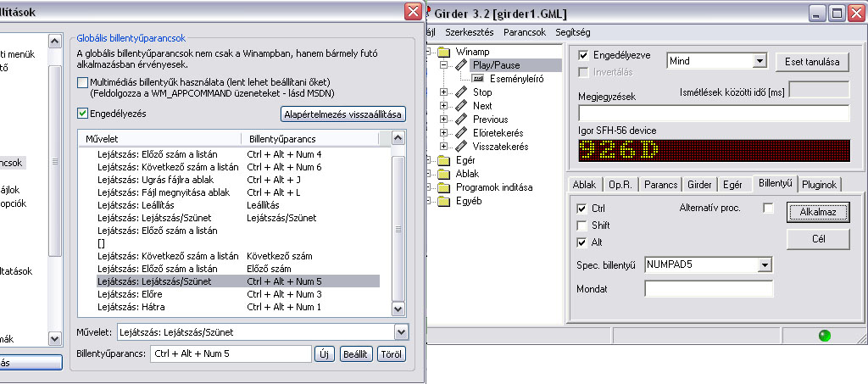Viewport: 868px width, 384px height.
Task: Select row with Ctrl + Alt + J
Action: (238, 180)
